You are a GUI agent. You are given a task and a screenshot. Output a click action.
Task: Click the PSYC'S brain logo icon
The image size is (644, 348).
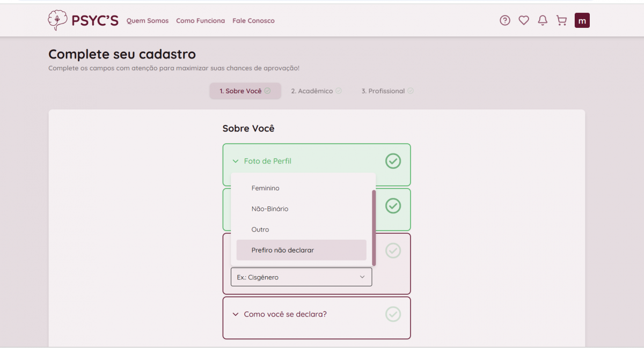(x=57, y=20)
